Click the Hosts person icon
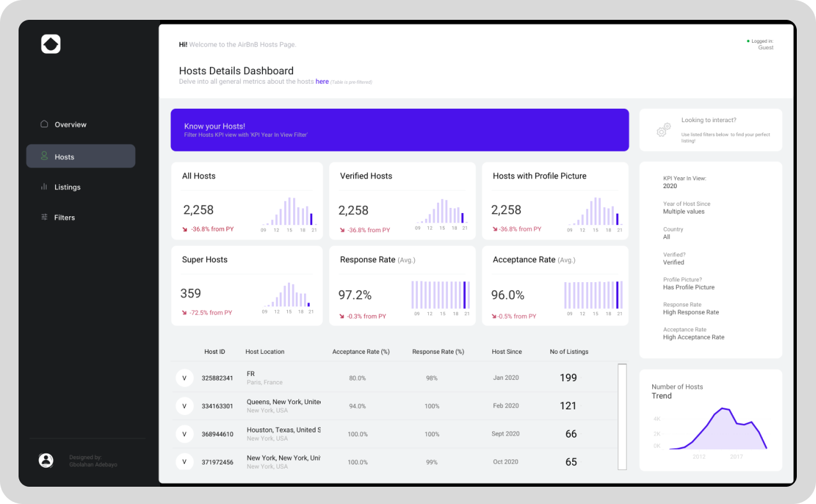Screen dimensions: 816x504 coord(44,156)
